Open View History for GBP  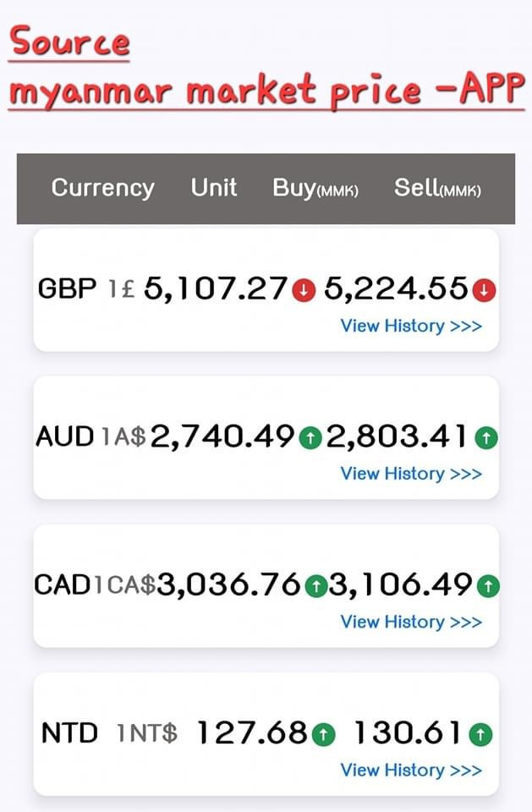pos(411,326)
